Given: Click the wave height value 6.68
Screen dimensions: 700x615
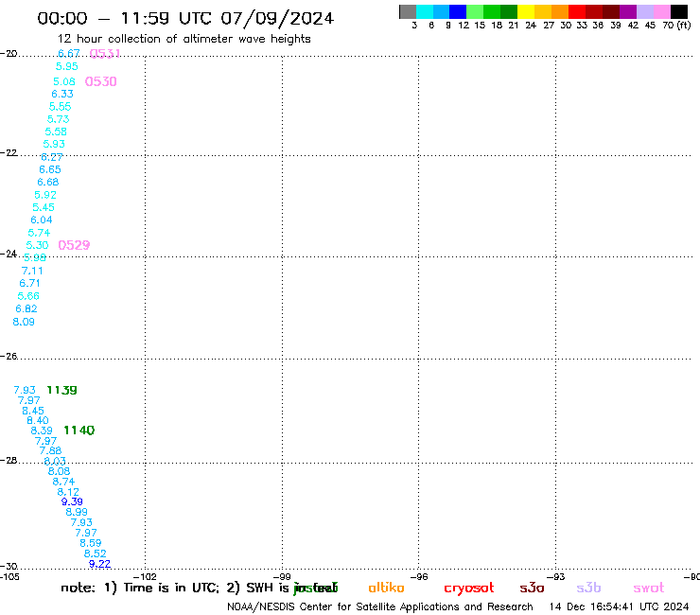Looking at the screenshot, I should click(47, 182).
